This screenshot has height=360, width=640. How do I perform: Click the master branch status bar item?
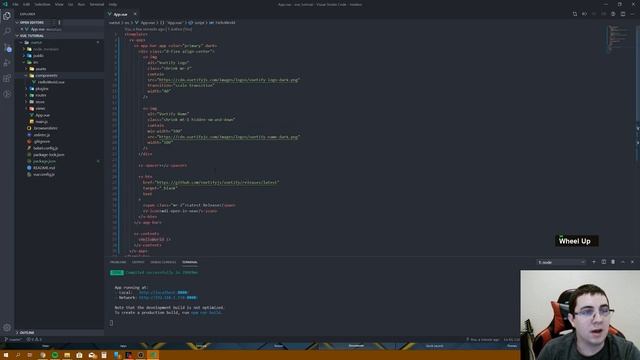point(13,339)
